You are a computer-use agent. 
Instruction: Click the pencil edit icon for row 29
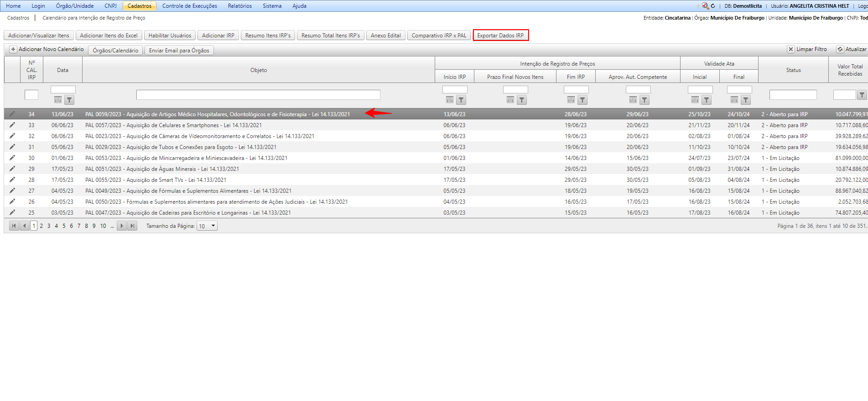(x=12, y=169)
